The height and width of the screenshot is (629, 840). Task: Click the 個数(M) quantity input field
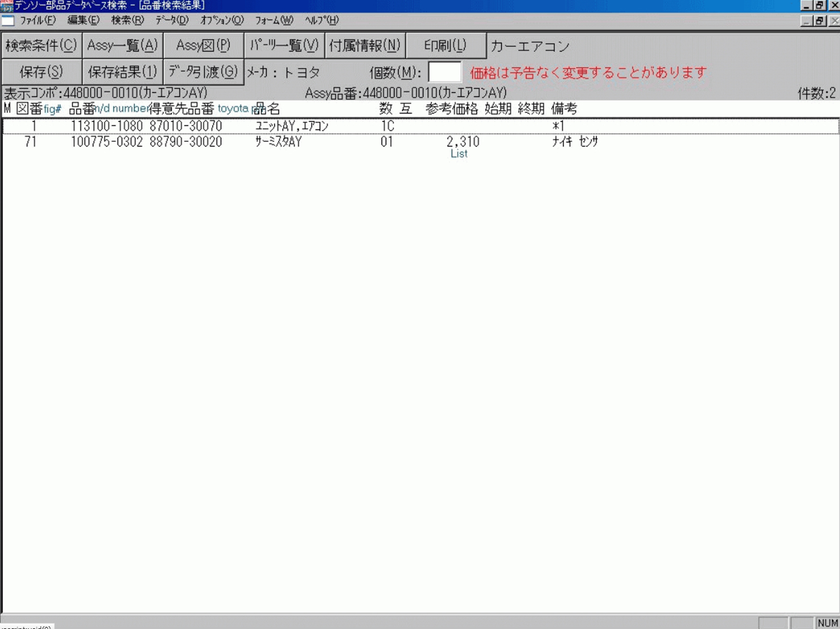[445, 73]
